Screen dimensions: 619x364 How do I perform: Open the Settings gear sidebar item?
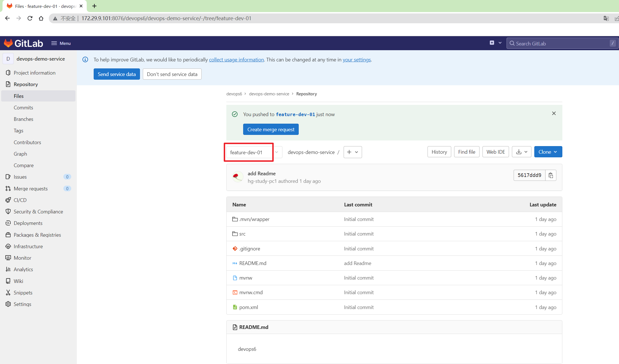click(22, 304)
